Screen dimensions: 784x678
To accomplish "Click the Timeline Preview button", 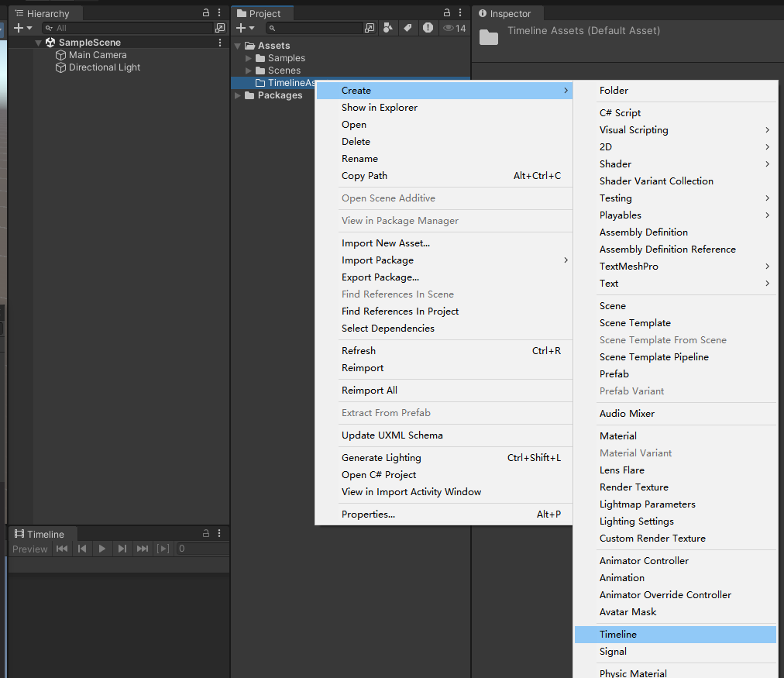I will pos(30,549).
